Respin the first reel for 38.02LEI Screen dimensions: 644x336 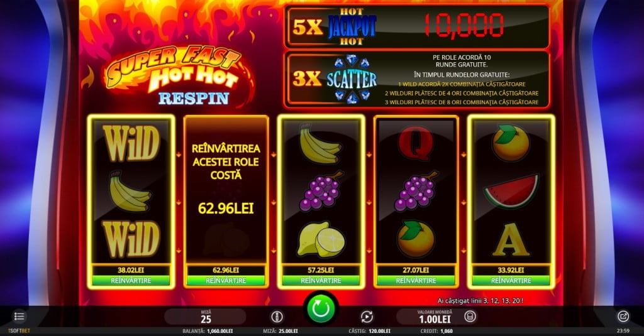(x=131, y=281)
